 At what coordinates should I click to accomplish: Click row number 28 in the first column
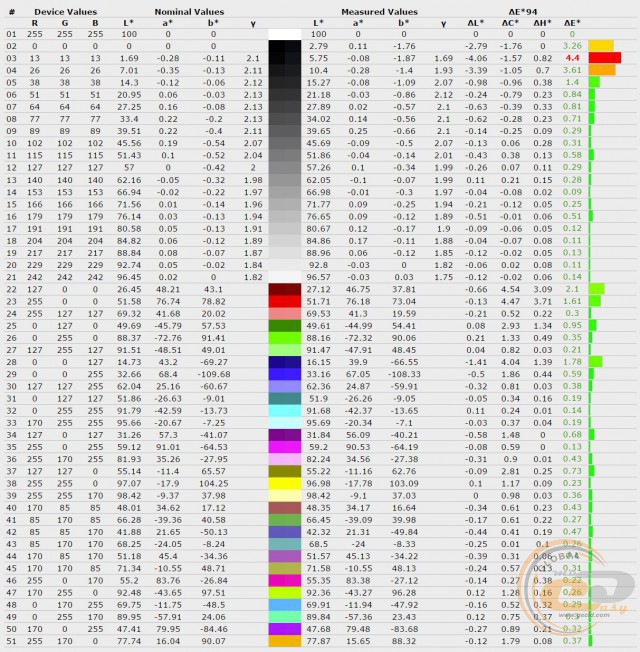pos(12,361)
